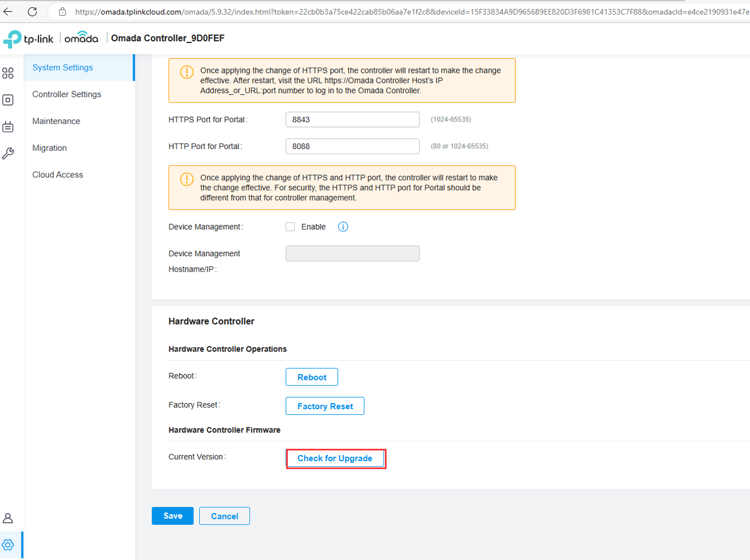
Task: Click the settings gear icon
Action: pos(8,545)
